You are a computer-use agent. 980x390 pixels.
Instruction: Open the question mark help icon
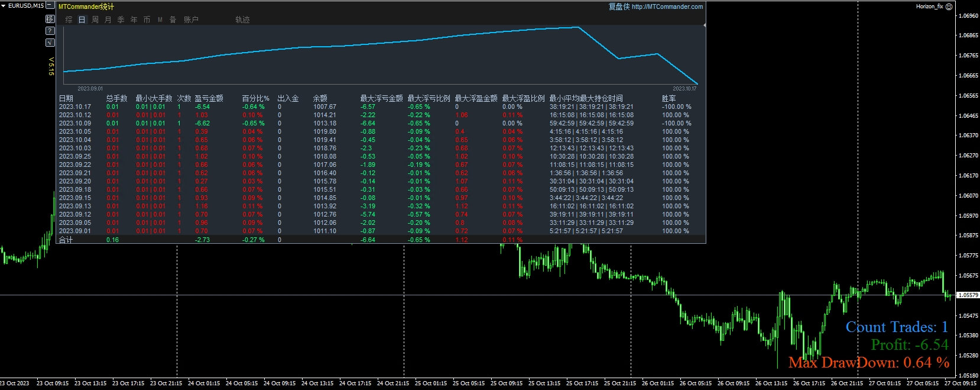pos(50,31)
